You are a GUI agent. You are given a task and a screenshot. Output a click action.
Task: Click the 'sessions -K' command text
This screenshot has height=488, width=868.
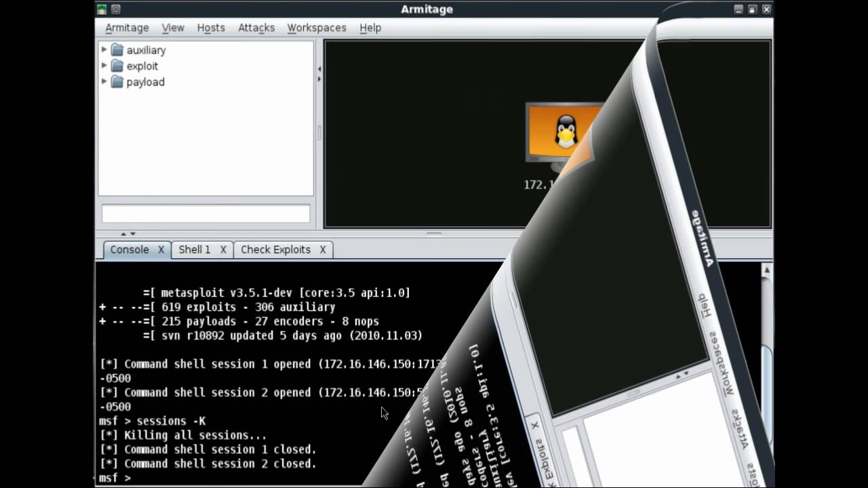171,421
